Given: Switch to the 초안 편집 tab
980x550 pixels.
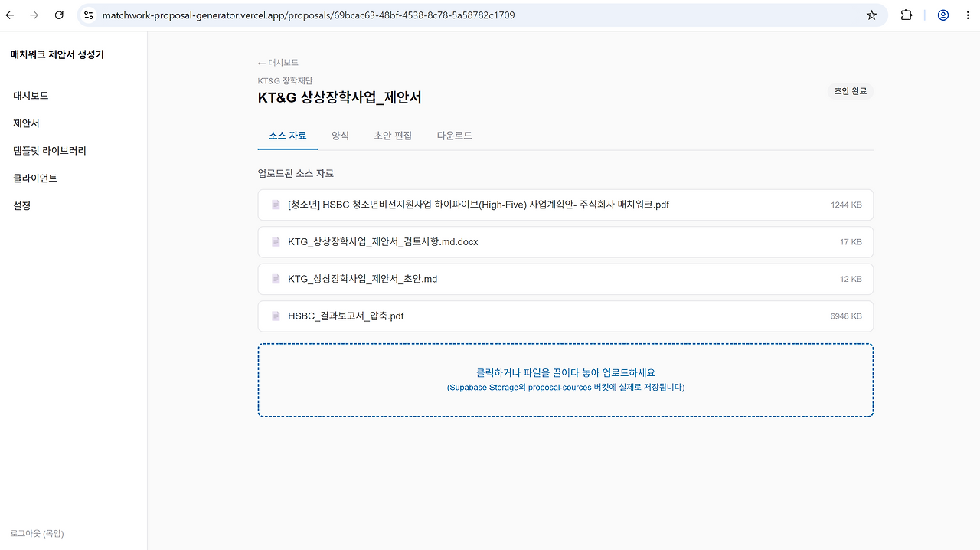Looking at the screenshot, I should [393, 136].
